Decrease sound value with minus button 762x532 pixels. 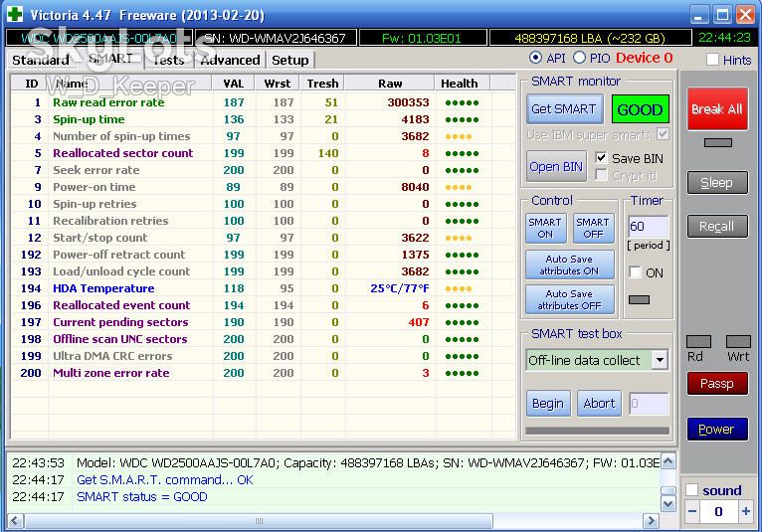point(692,511)
